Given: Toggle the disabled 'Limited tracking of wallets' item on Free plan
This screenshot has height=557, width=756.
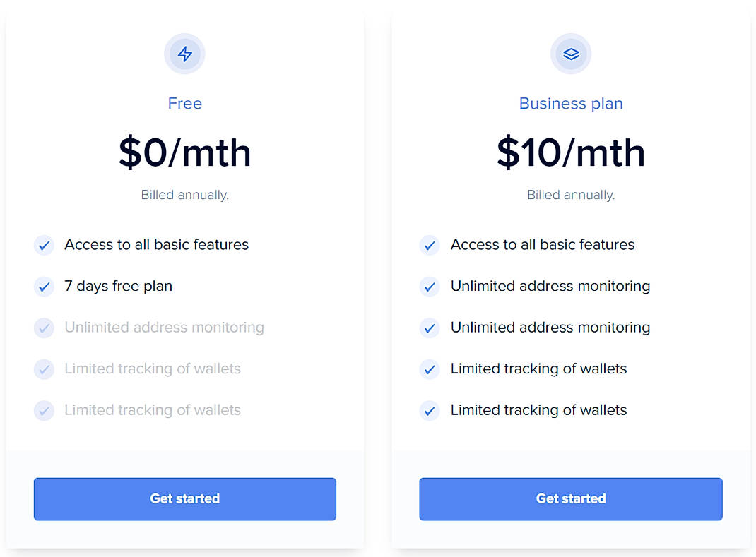Looking at the screenshot, I should 44,369.
